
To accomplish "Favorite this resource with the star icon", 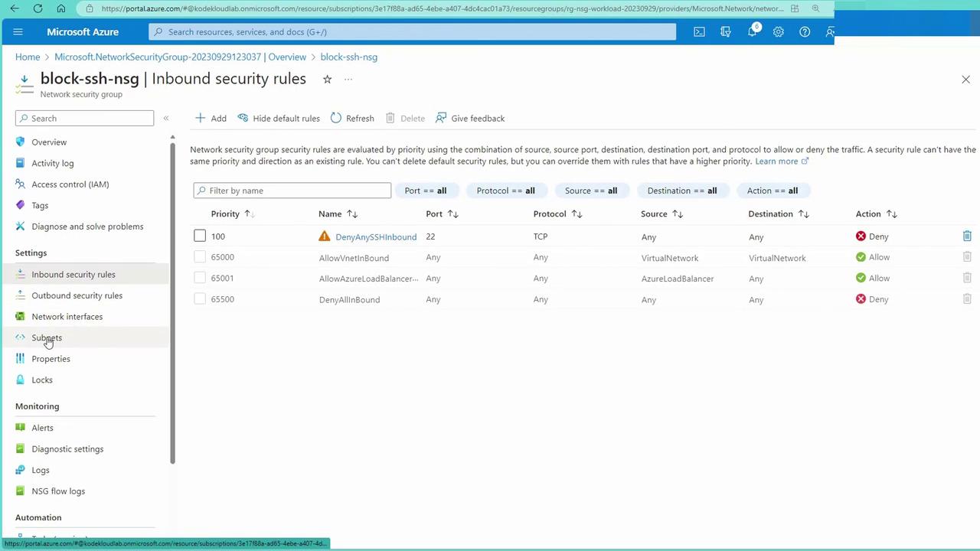I will pos(327,80).
